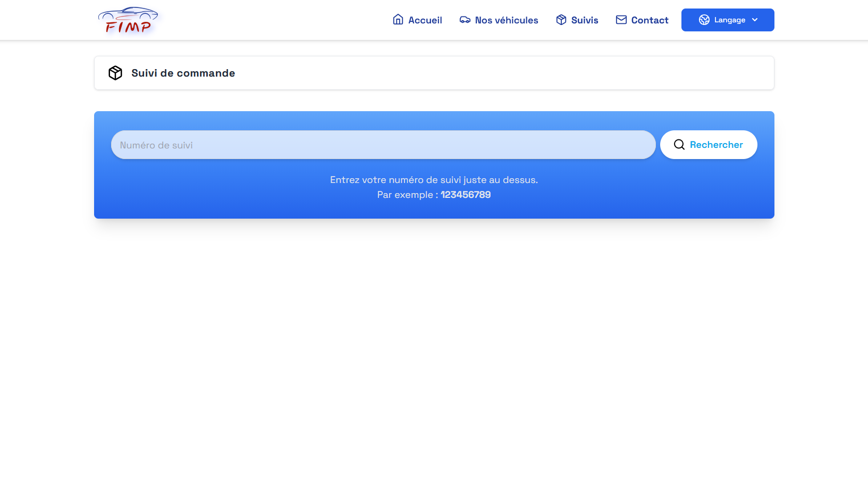The image size is (868, 483).
Task: Focus the Numéro de suivi input field
Action: pos(383,145)
